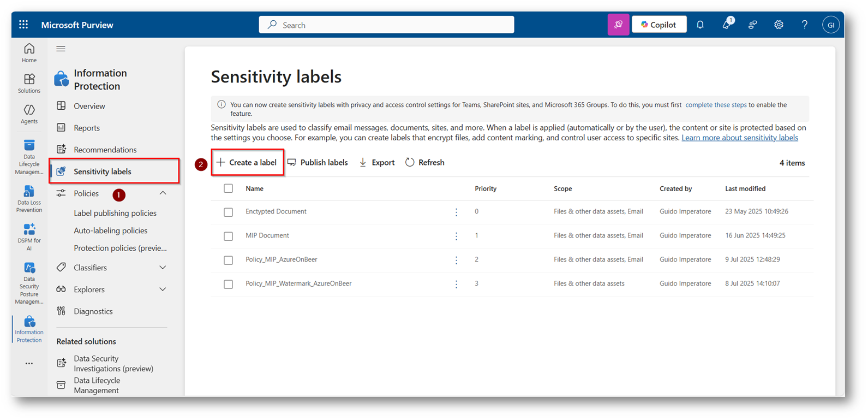This screenshot has width=868, height=420.
Task: Show more solutions ellipsis in rail
Action: [29, 363]
